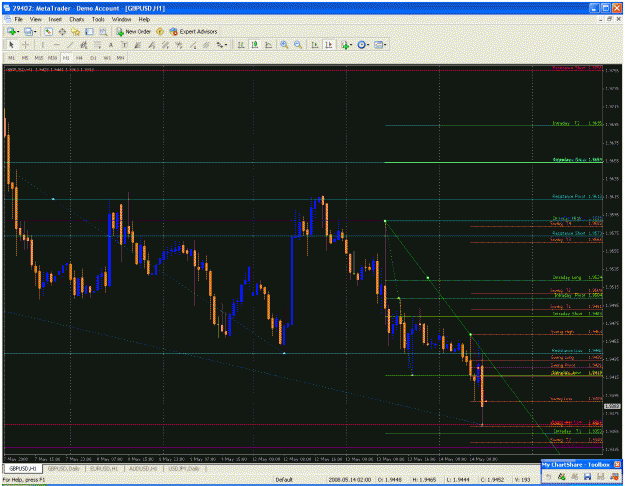Click the Default profile in status bar
The width and height of the screenshot is (625, 486).
(284, 480)
